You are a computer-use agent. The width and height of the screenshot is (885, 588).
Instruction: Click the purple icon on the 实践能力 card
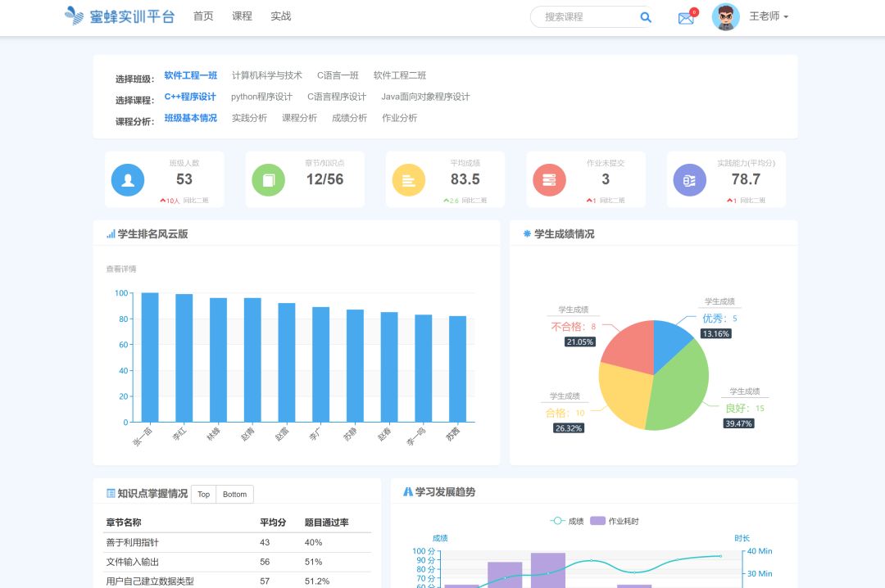(x=689, y=179)
